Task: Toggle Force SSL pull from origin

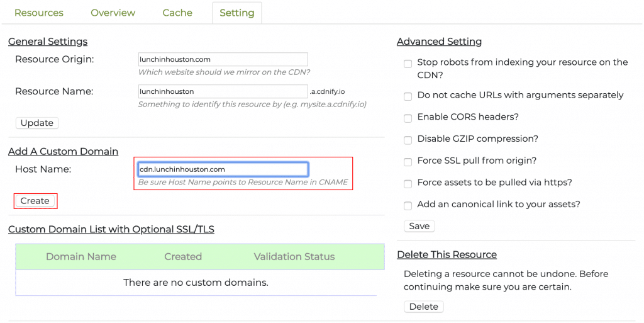Action: (408, 161)
